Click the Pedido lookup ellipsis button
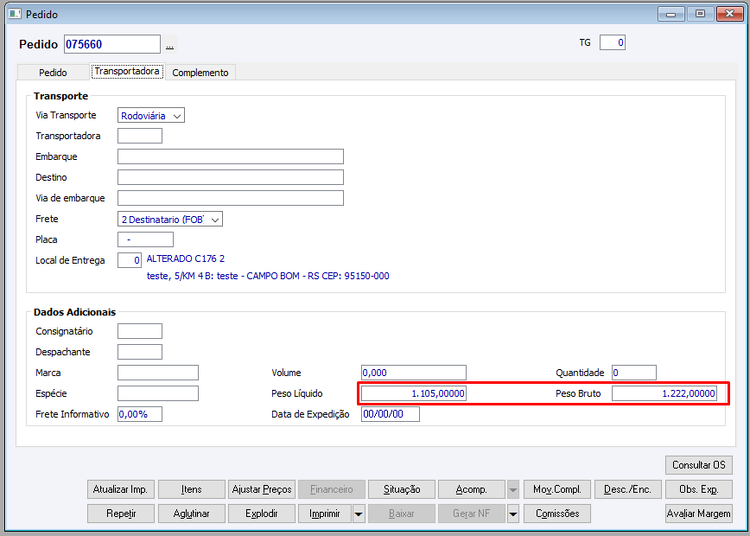Image resolution: width=750 pixels, height=536 pixels. pos(170,45)
